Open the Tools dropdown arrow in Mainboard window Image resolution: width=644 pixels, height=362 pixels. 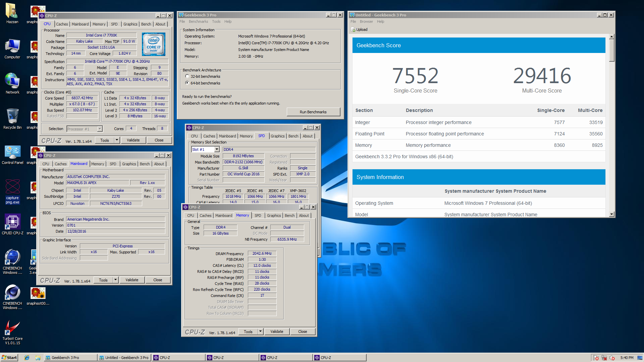coord(115,280)
